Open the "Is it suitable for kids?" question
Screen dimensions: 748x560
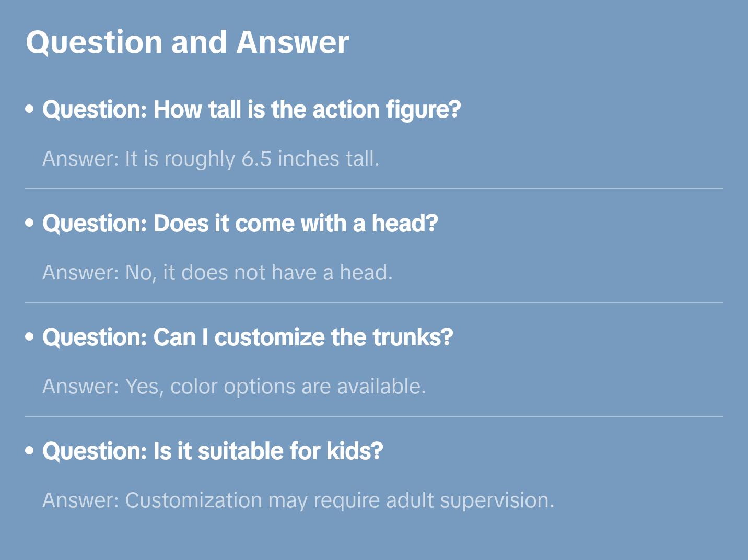[213, 451]
